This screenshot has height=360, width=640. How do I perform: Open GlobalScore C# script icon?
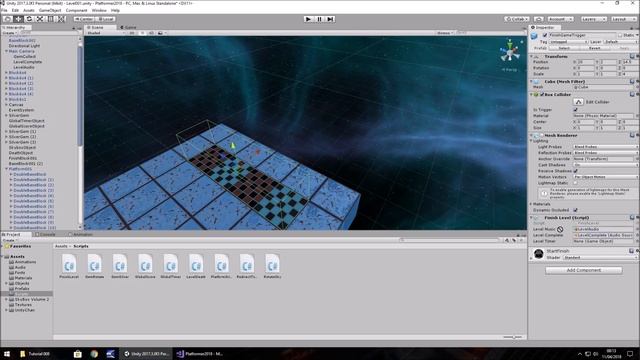145,264
